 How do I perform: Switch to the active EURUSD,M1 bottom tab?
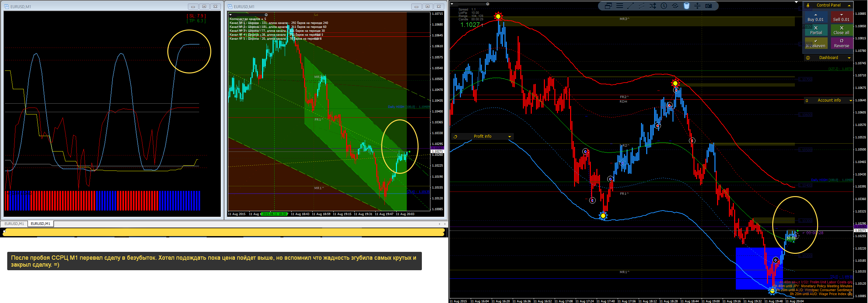pos(40,224)
